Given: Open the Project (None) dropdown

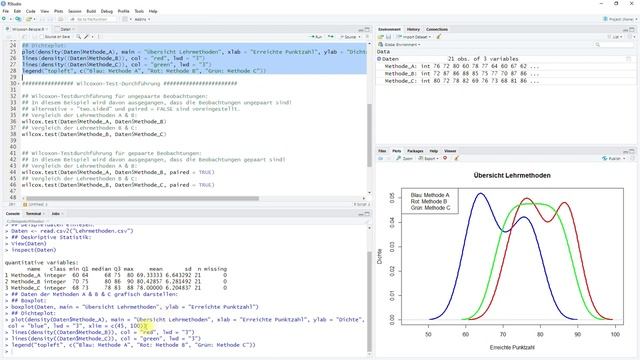Looking at the screenshot, I should pyautogui.click(x=620, y=19).
